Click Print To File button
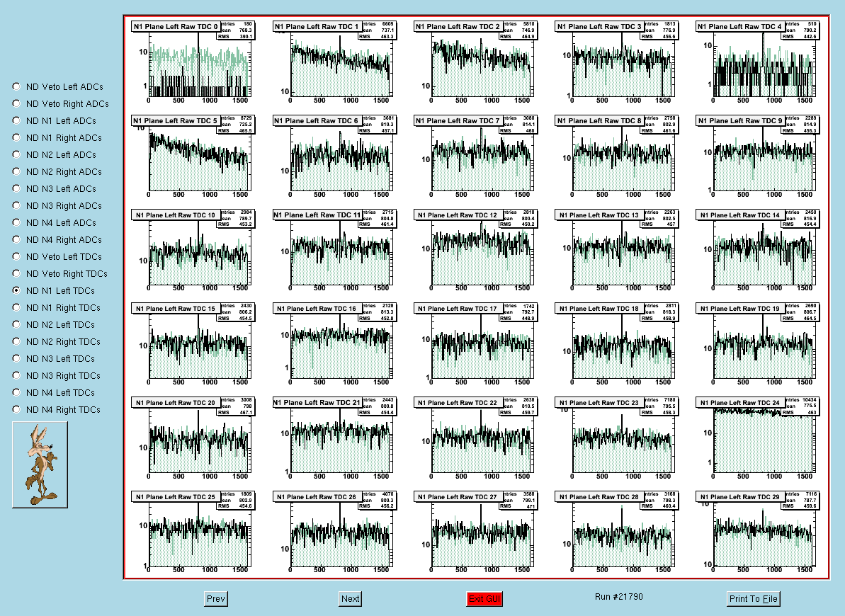845x616 pixels. tap(754, 599)
